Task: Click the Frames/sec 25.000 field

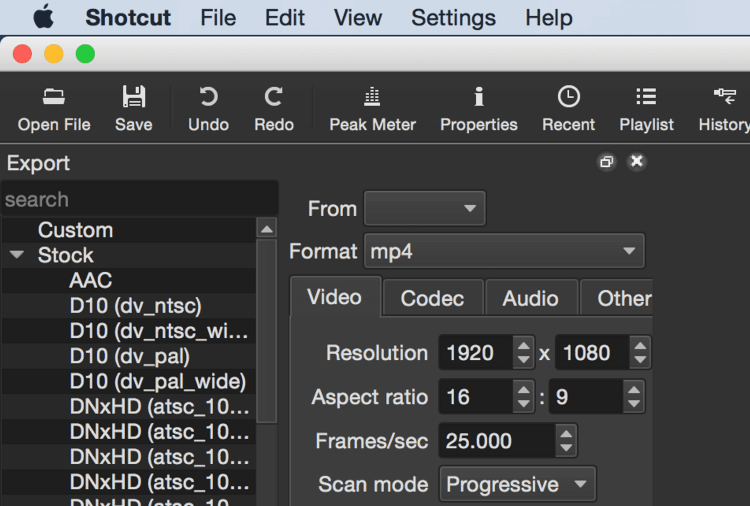Action: point(496,440)
